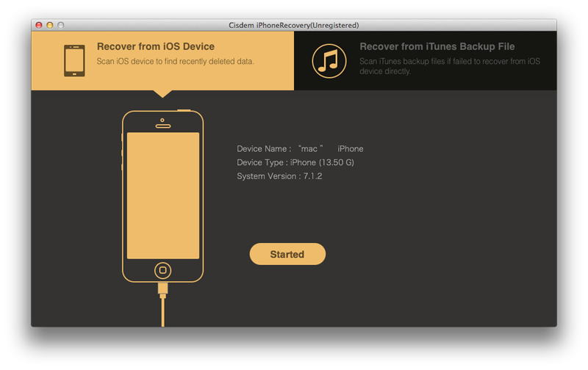Viewport: 588px width, 370px height.
Task: Click the Cisdem iPhoneRecovery(Unregistered) window title
Action: (293, 25)
